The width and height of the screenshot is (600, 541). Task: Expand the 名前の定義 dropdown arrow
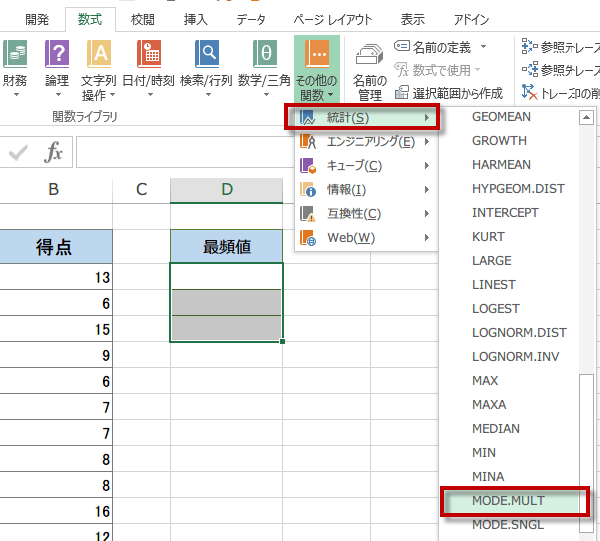tap(483, 47)
